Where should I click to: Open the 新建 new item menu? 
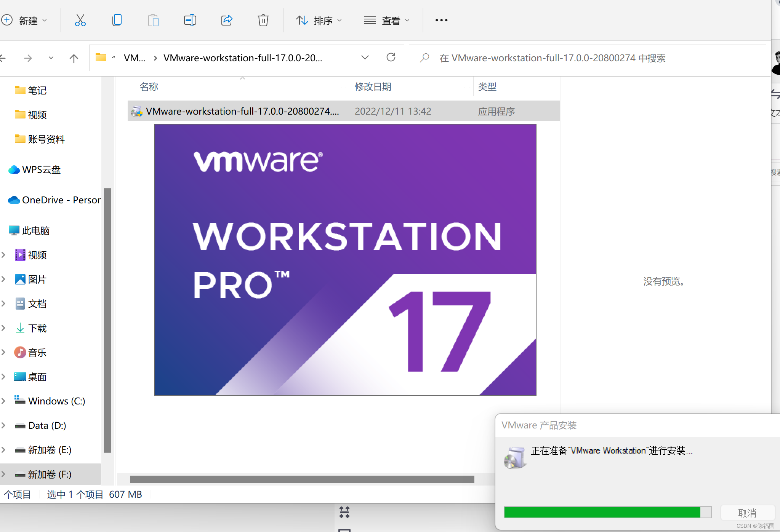(24, 20)
